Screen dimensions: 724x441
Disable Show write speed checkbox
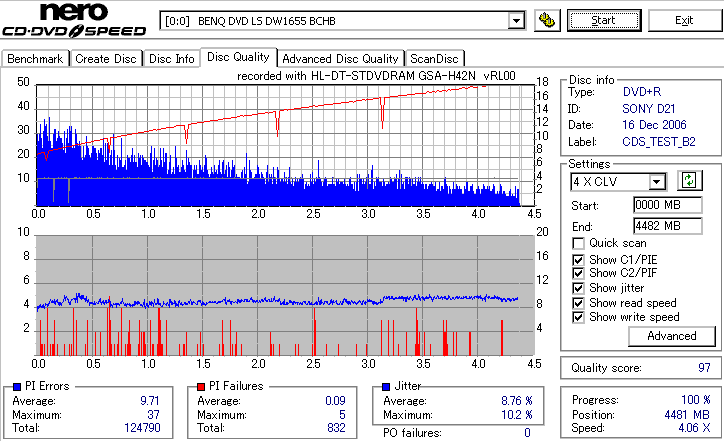pos(578,318)
